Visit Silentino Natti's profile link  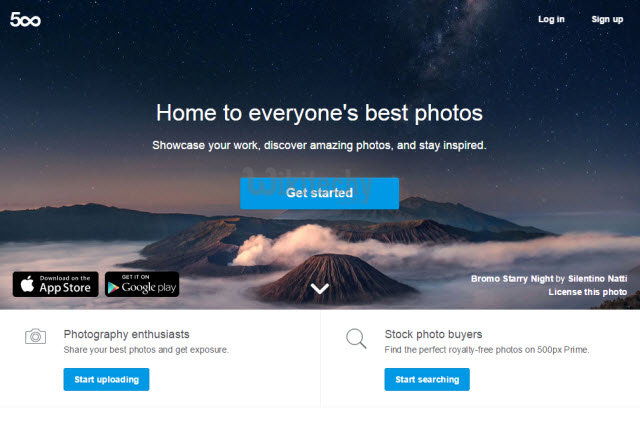[x=598, y=279]
